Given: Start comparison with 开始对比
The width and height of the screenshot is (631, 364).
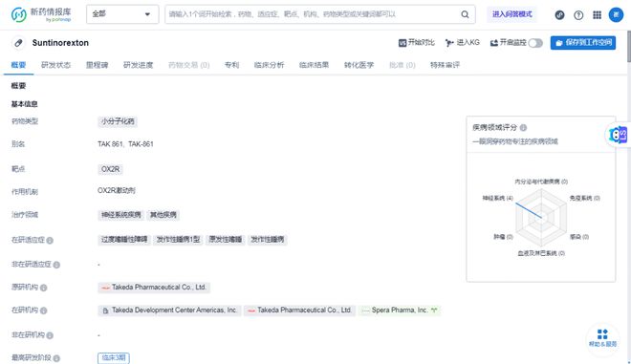Looking at the screenshot, I should 417,43.
